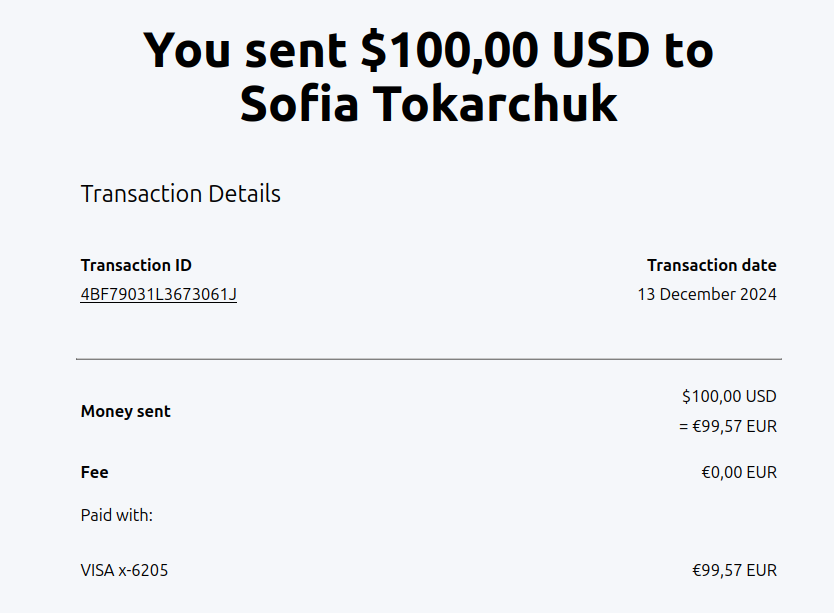The image size is (834, 613).
Task: Click the bold "Transaction ID" label
Action: pyautogui.click(x=136, y=265)
